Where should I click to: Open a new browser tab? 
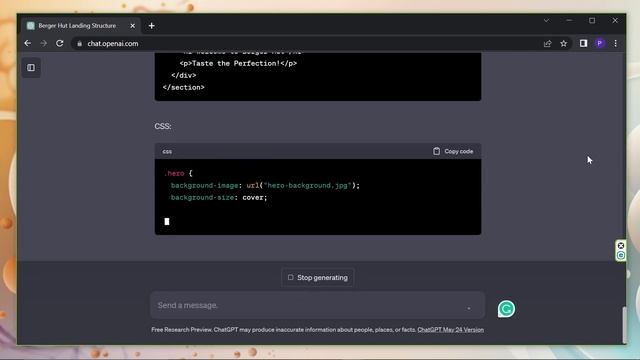coord(151,26)
